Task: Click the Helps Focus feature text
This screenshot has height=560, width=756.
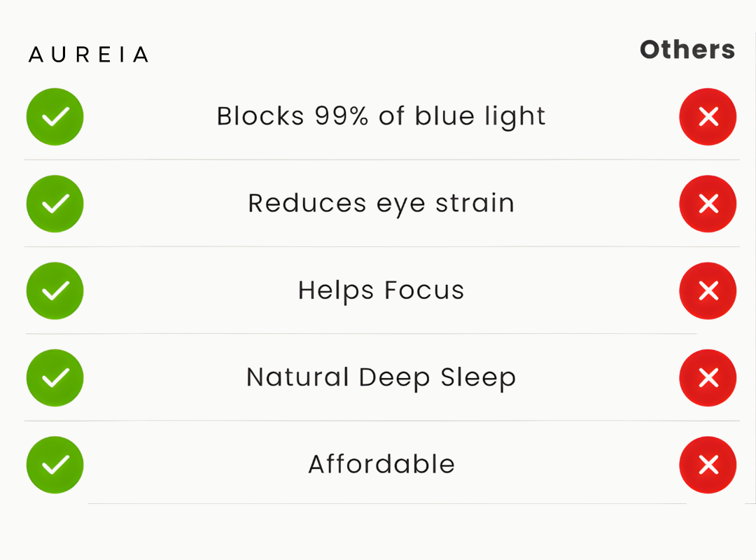Action: click(x=381, y=290)
